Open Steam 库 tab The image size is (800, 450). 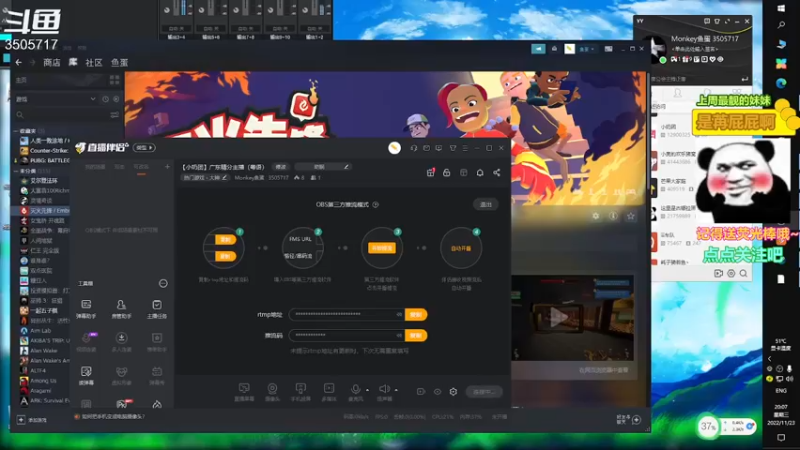click(x=73, y=62)
